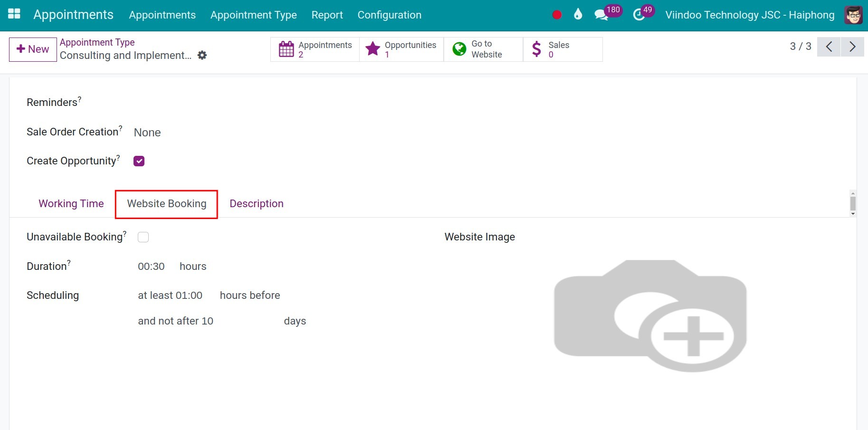The height and width of the screenshot is (430, 868).
Task: Open the Report menu
Action: (327, 15)
